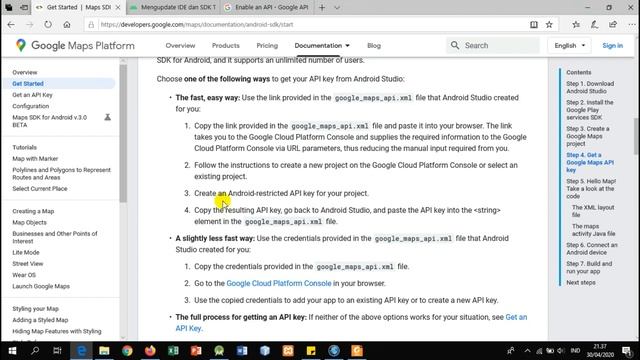Open reading view in address bar
The height and width of the screenshot is (360, 640).
pyautogui.click(x=533, y=24)
